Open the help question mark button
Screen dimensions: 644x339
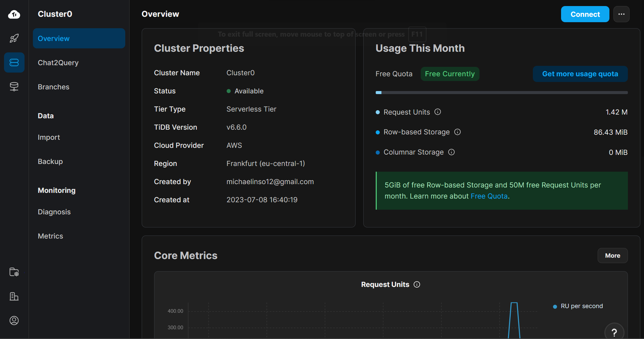pos(614,332)
